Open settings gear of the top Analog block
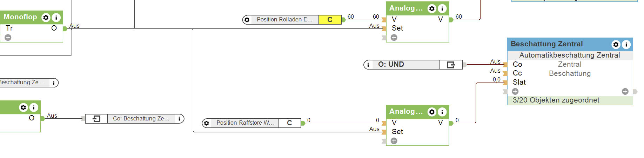 click(432, 8)
